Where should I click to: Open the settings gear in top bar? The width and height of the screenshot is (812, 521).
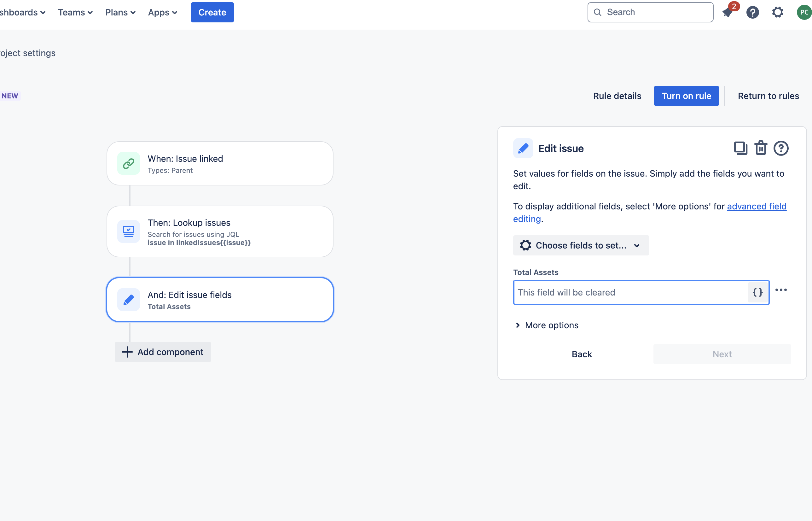pos(778,13)
